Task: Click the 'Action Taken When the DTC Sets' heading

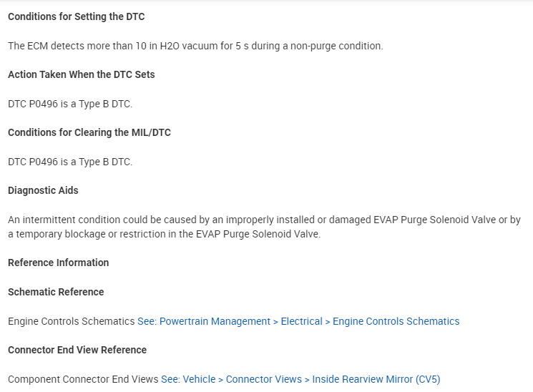Action: point(82,74)
